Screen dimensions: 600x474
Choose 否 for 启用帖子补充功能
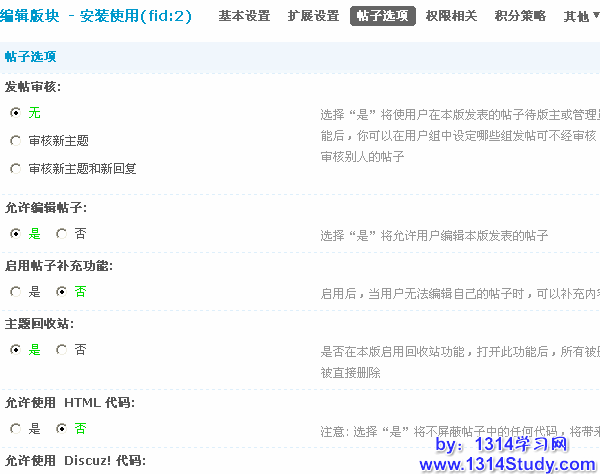[x=61, y=292]
